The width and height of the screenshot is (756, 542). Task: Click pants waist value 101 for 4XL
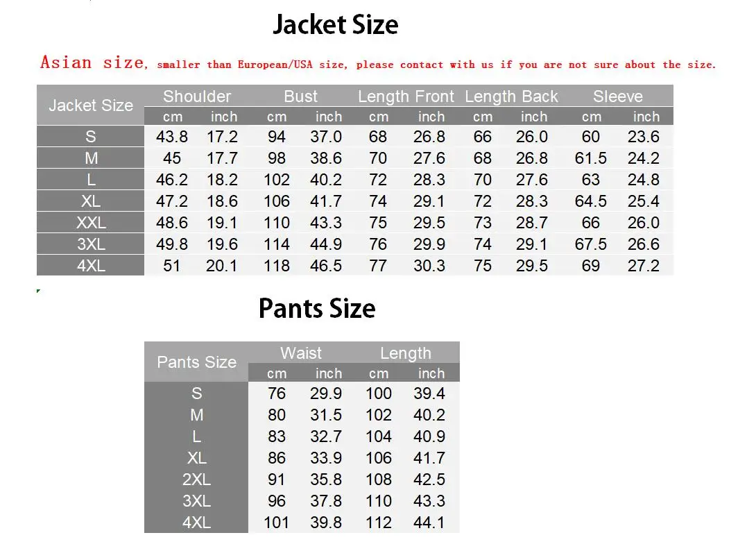tap(276, 522)
